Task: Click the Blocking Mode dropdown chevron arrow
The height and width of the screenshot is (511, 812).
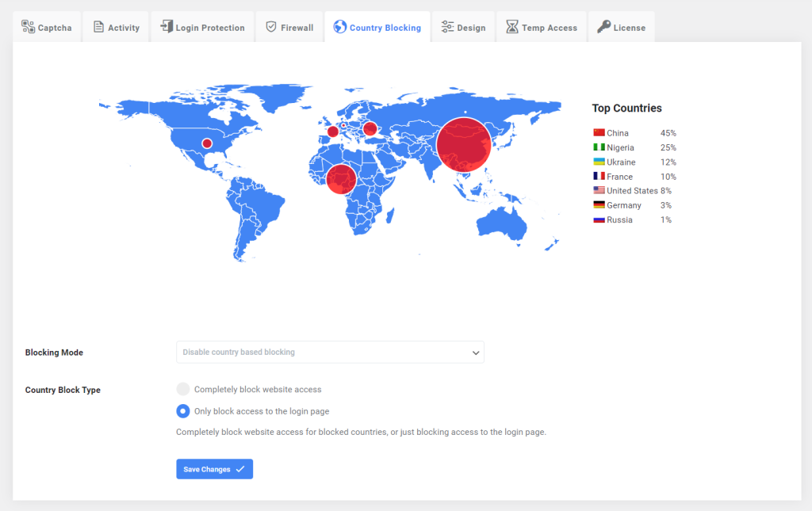Action: pos(475,352)
